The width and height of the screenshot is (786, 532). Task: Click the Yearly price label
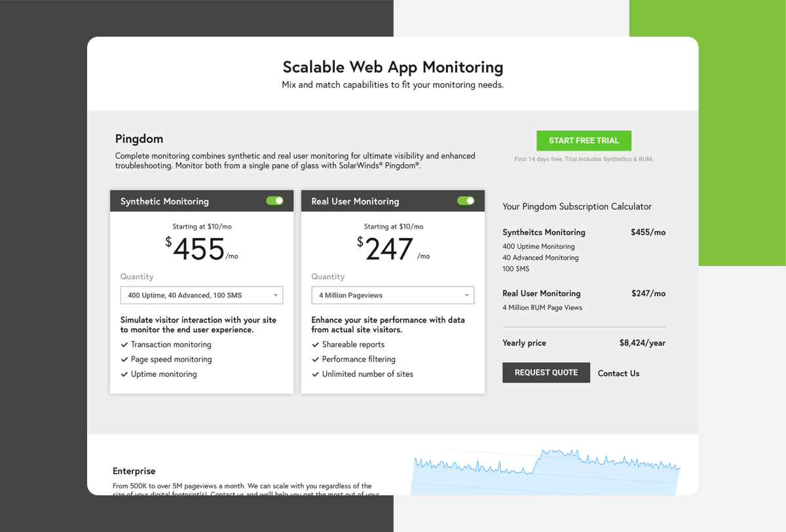[x=524, y=343]
